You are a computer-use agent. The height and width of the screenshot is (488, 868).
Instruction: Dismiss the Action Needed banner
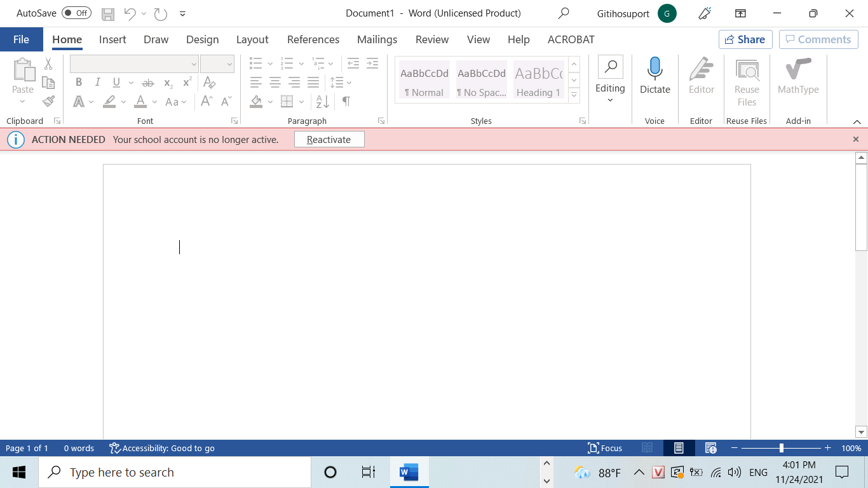(x=855, y=139)
